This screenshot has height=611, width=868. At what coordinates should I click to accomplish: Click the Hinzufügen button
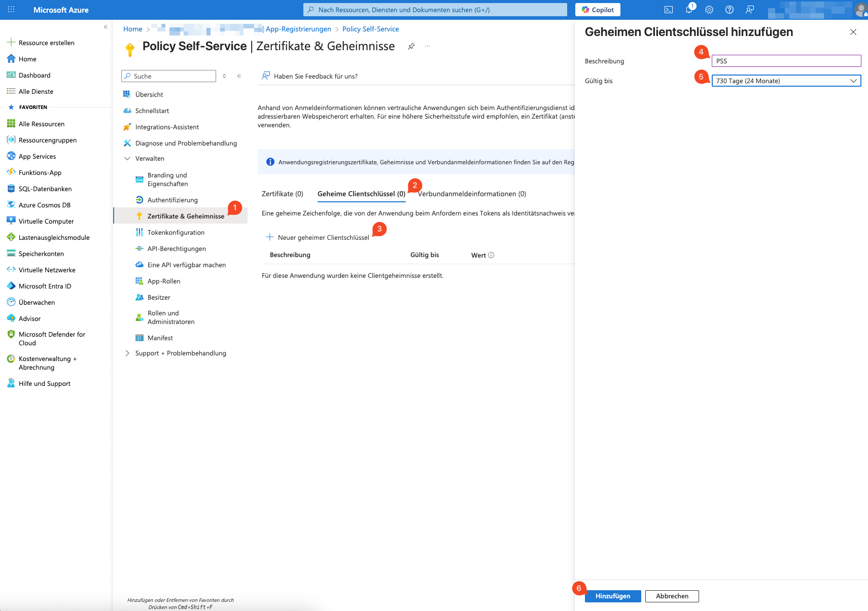click(x=612, y=596)
